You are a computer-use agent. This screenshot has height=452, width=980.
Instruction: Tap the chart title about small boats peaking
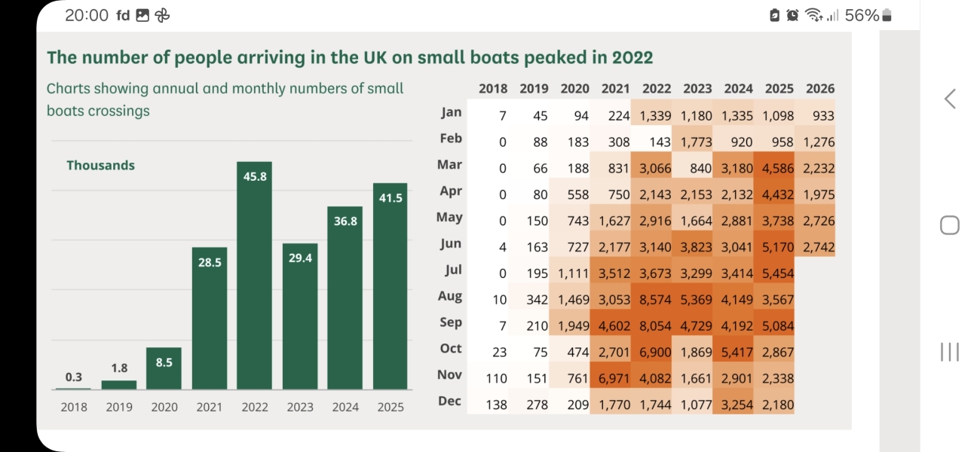[350, 57]
